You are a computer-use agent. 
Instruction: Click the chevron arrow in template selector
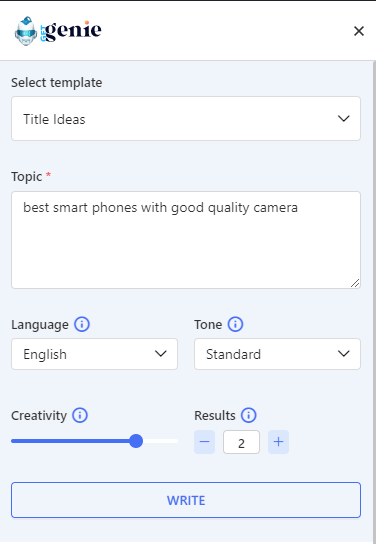[343, 119]
